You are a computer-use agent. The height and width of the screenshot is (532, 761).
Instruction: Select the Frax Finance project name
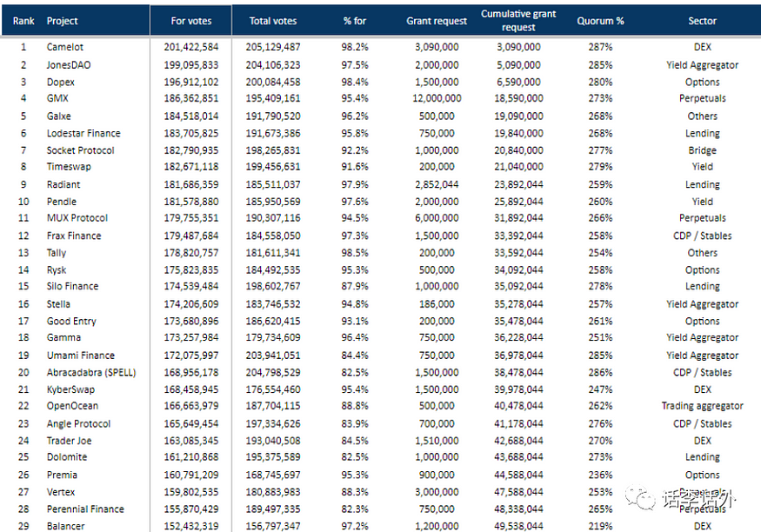click(x=74, y=236)
